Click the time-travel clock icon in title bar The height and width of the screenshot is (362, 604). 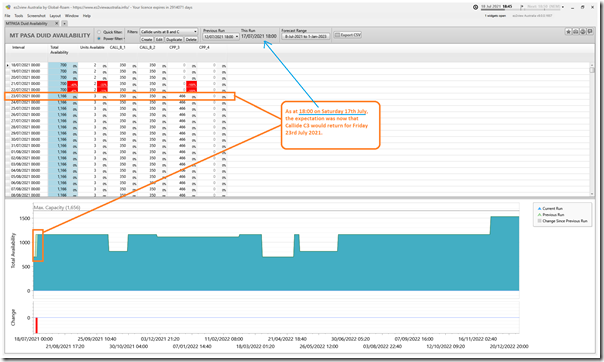(475, 7)
